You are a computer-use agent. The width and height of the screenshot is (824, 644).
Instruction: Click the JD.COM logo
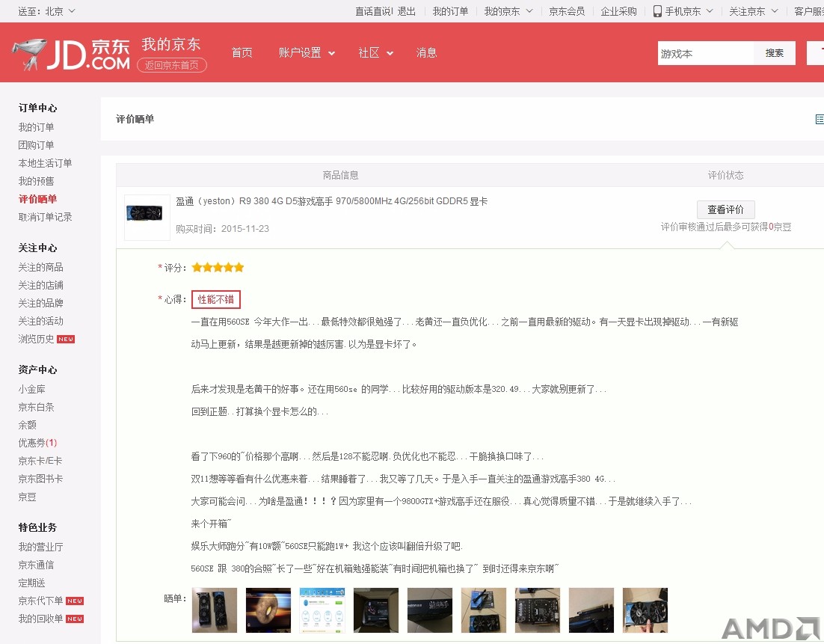point(71,54)
